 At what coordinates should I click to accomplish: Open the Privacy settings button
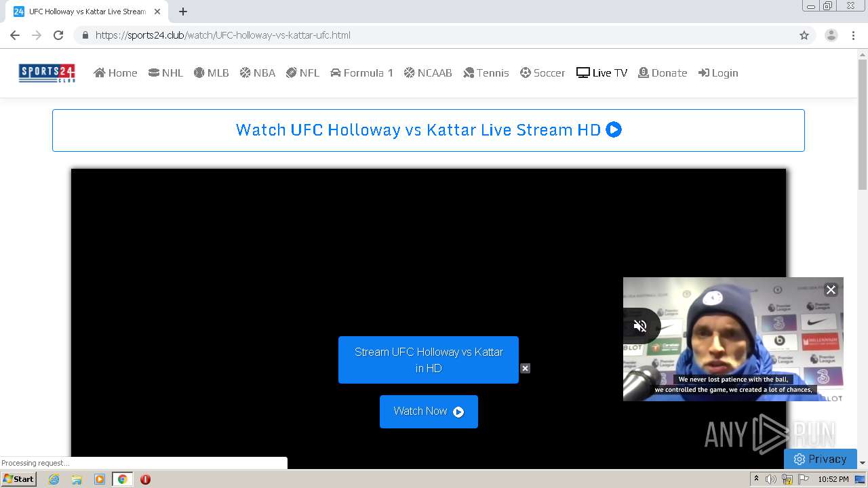pos(821,459)
